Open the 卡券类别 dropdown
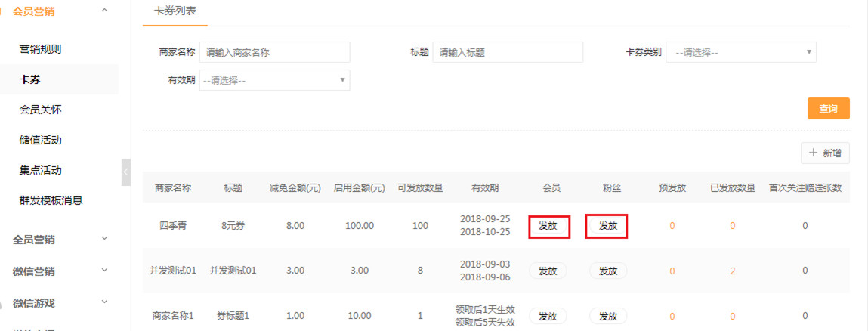868x331 pixels. [x=740, y=52]
